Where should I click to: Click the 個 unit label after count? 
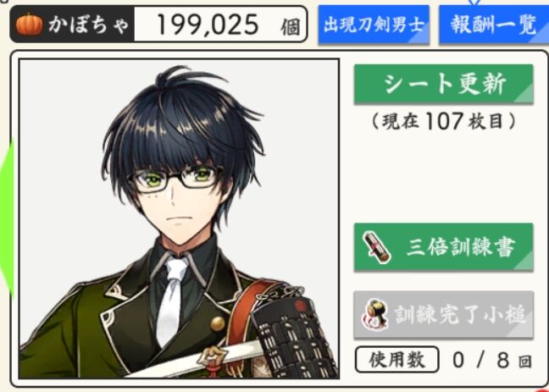pos(291,27)
